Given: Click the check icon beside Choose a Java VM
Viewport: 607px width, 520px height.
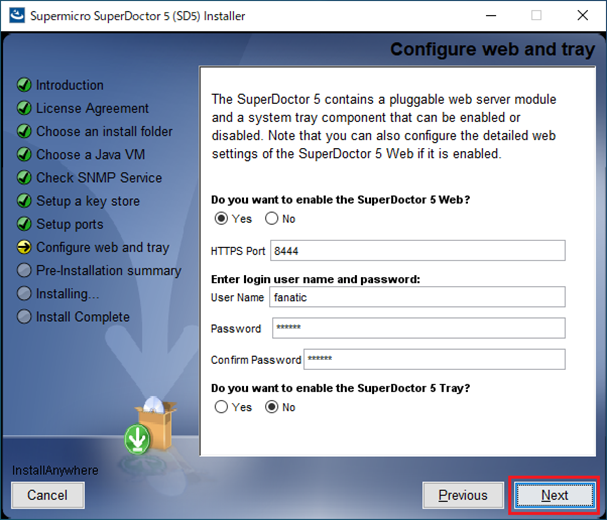Looking at the screenshot, I should [24, 154].
